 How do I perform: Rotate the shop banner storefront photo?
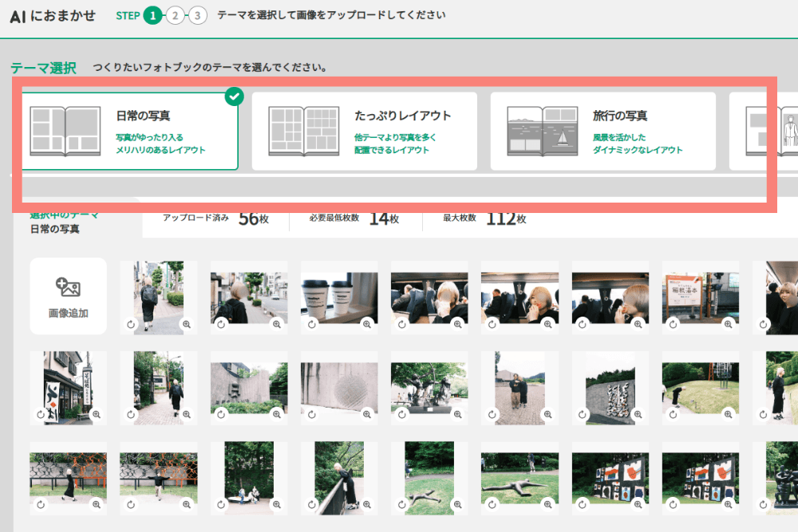(x=41, y=414)
